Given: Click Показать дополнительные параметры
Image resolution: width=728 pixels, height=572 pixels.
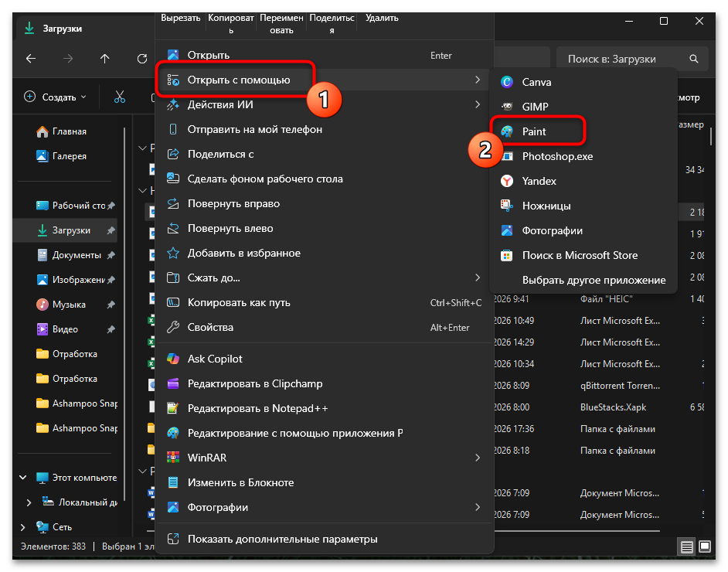Looking at the screenshot, I should (x=282, y=539).
